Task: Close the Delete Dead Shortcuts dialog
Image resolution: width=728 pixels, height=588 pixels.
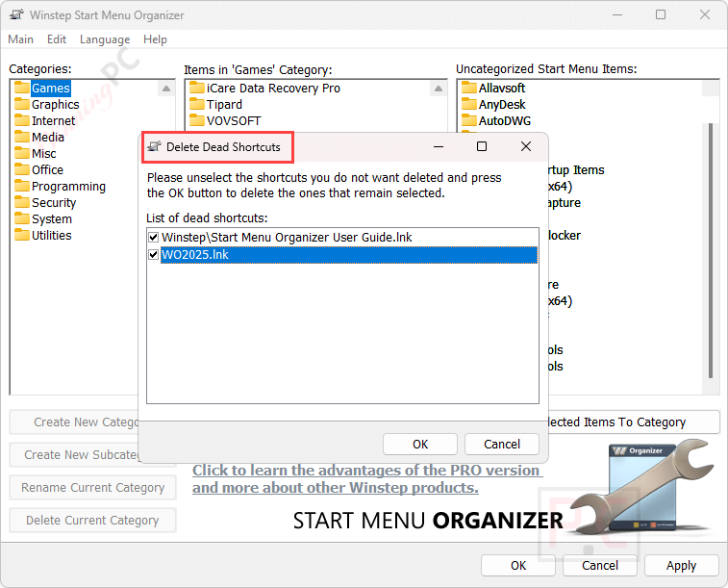Action: (x=526, y=146)
